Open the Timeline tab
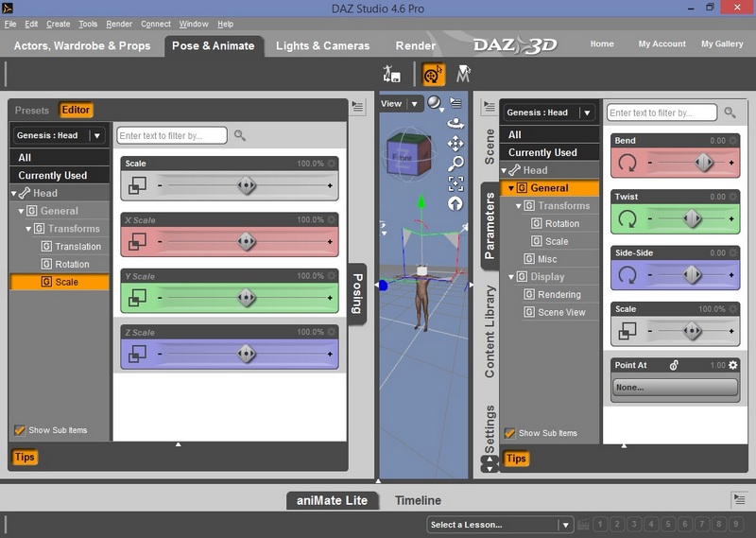Screen dimensions: 756x538 tap(418, 500)
